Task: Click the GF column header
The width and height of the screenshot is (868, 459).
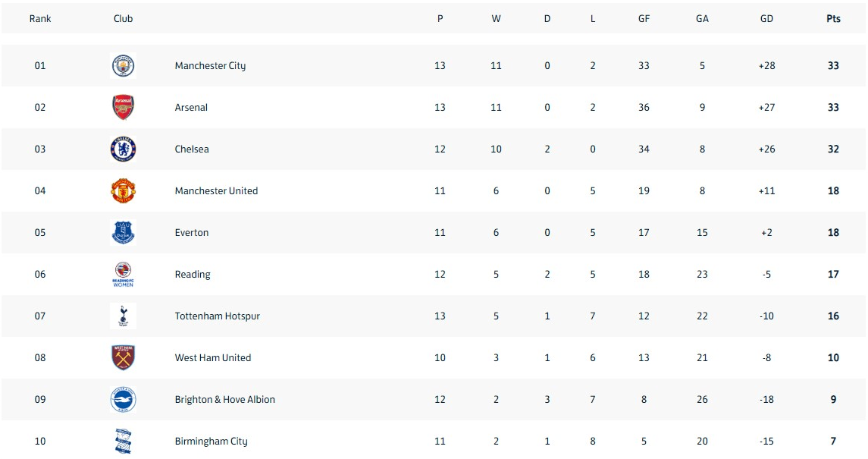Action: (x=644, y=19)
